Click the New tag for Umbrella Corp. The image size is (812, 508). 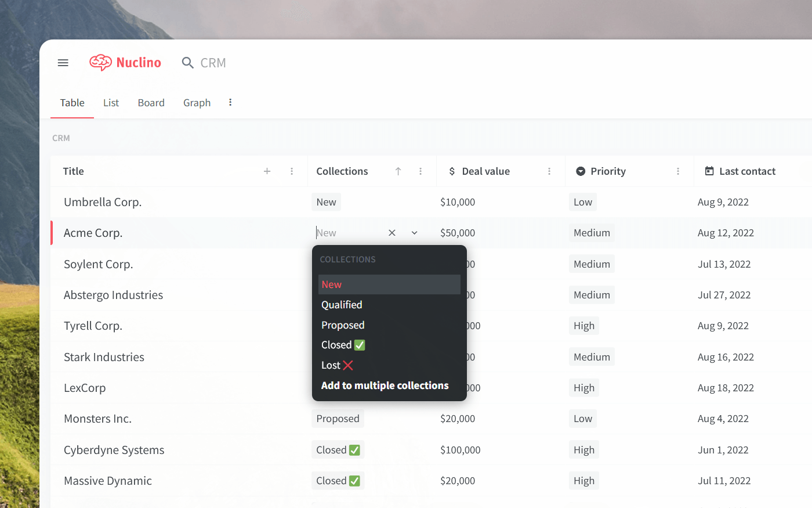pos(326,202)
